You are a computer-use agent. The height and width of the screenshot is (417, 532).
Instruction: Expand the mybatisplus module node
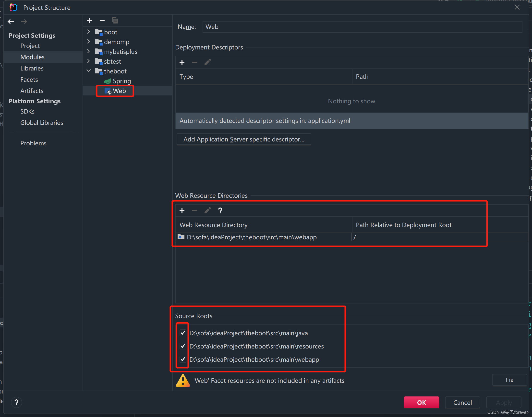pos(89,51)
